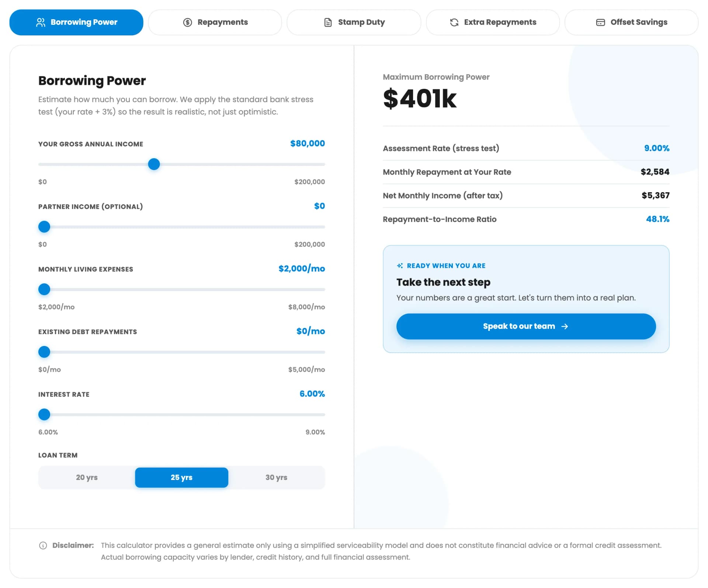Click the document icon on Stamp Duty tab
This screenshot has height=588, width=708.
328,23
